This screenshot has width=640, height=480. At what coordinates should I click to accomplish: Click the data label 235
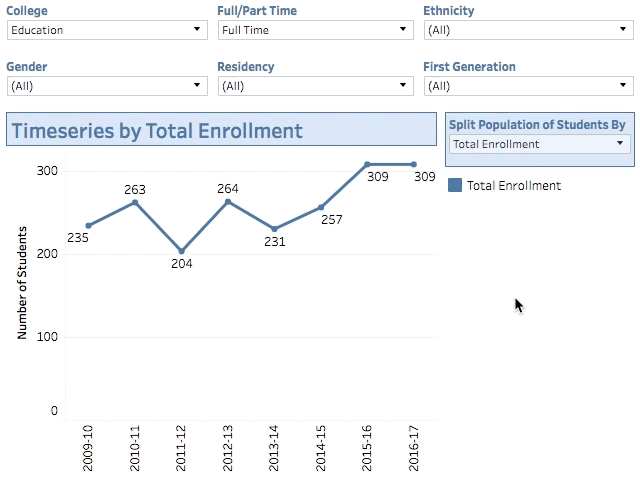coord(78,238)
